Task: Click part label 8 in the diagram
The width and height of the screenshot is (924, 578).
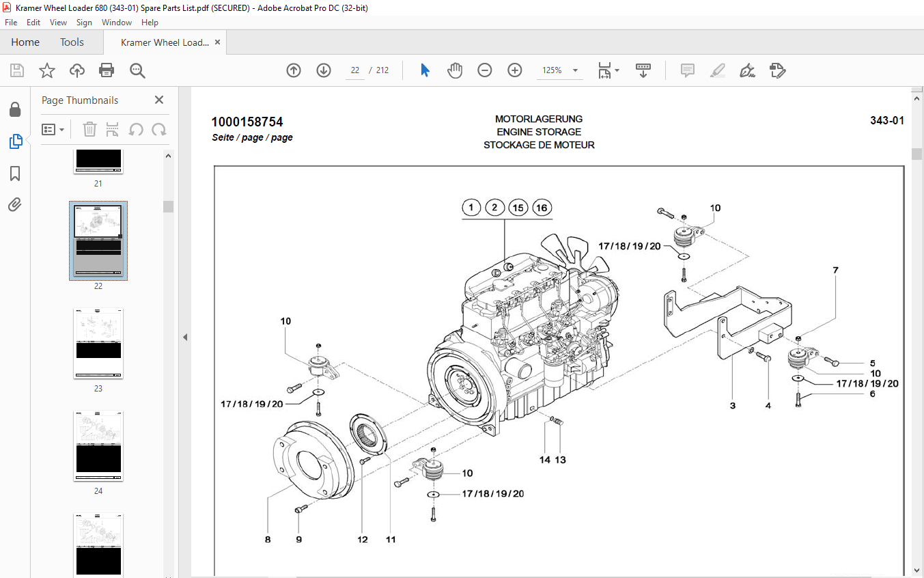Action: 268,540
